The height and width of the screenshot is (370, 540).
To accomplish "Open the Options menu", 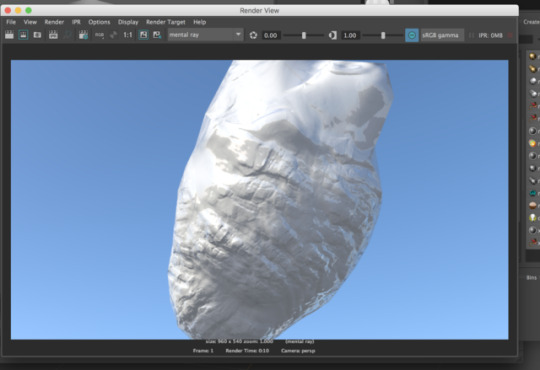I will [99, 22].
